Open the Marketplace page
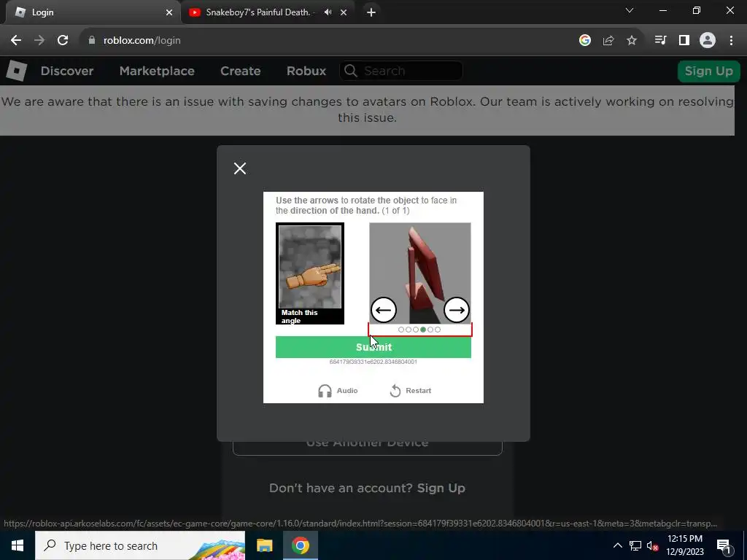747x560 pixels. pos(157,71)
